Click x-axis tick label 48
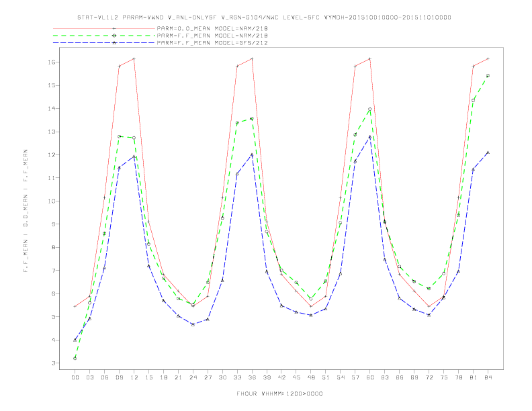Image resolution: width=532 pixels, height=411 pixels. [x=311, y=377]
